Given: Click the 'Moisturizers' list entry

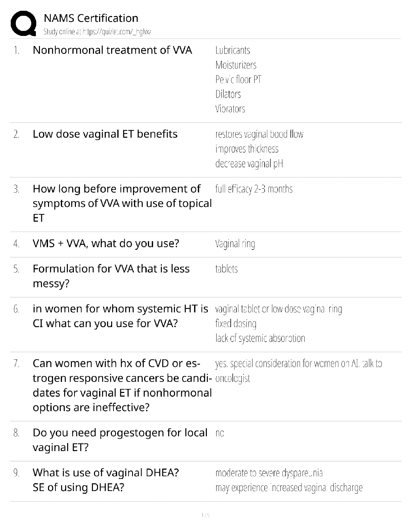Looking at the screenshot, I should pyautogui.click(x=236, y=65).
